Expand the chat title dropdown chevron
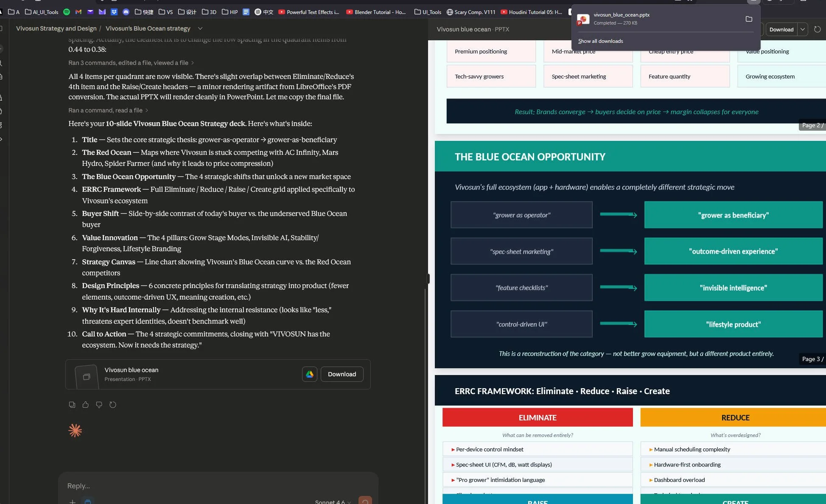Viewport: 826px width, 504px height. click(200, 28)
